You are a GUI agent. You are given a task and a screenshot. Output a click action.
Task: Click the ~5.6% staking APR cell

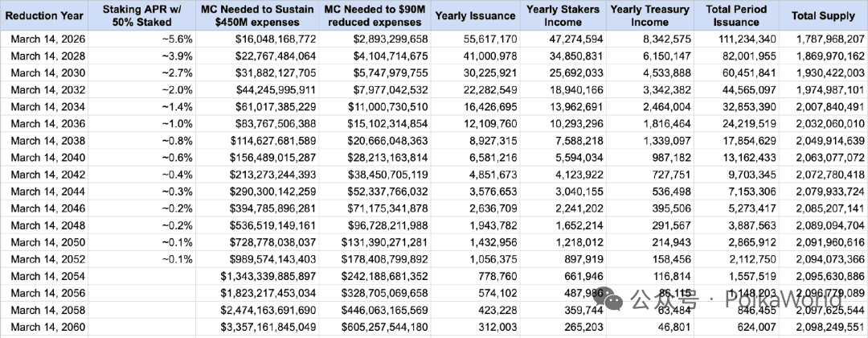(x=177, y=39)
